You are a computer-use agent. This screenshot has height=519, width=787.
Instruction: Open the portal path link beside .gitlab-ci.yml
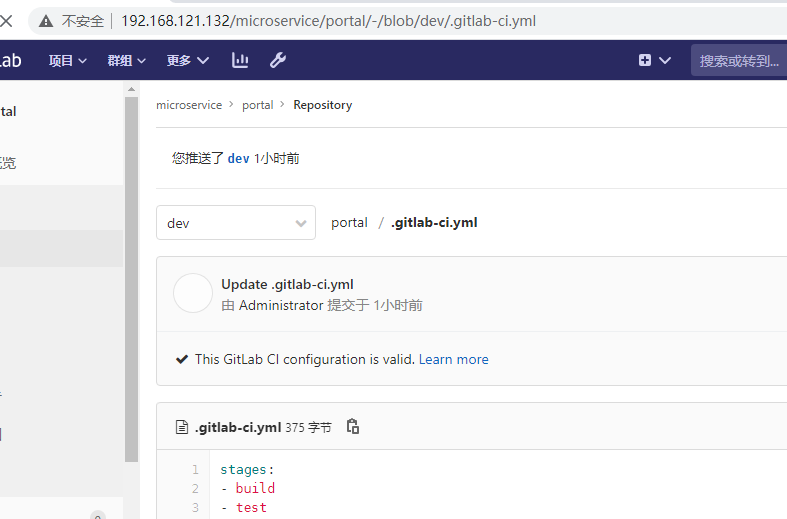349,222
